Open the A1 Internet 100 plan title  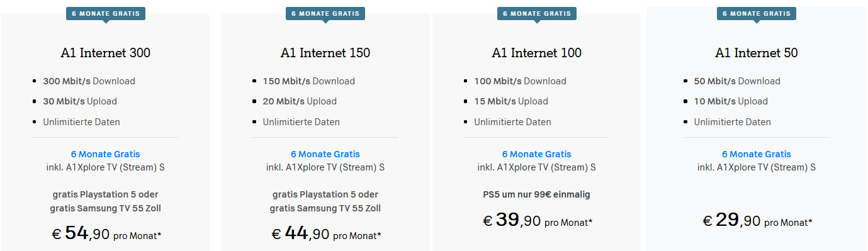click(536, 53)
